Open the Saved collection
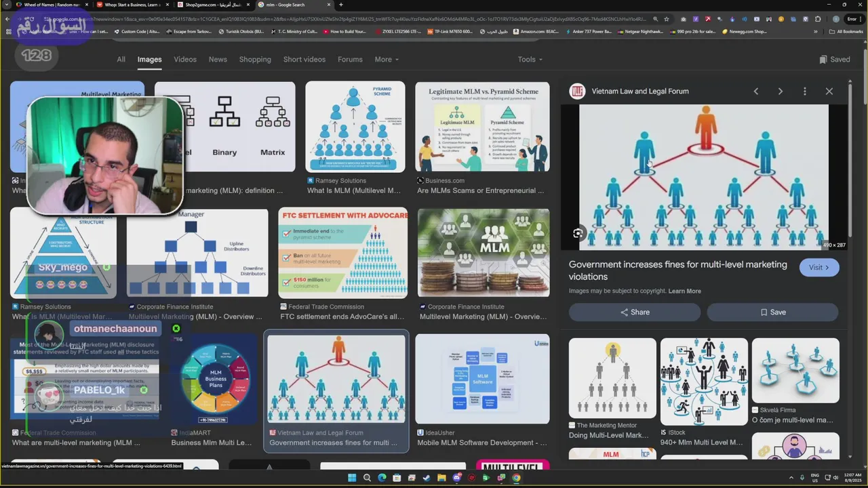 pos(834,59)
